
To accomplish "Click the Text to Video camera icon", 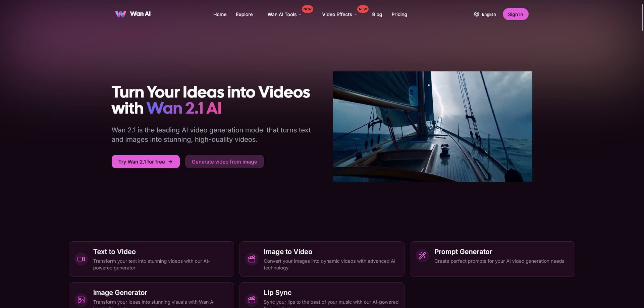I will click(81, 259).
